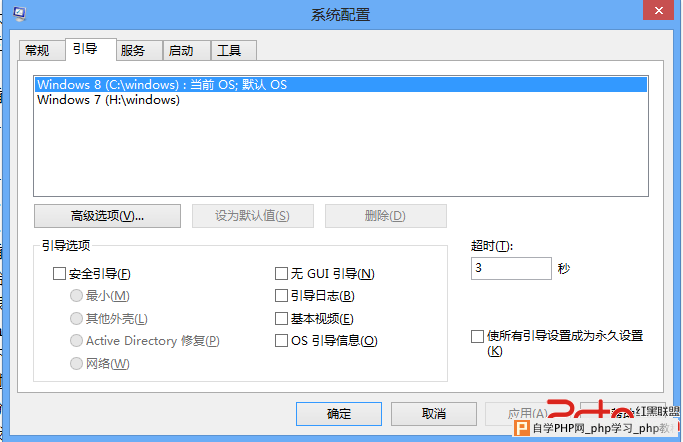The width and height of the screenshot is (683, 442).
Task: Enable the 安全引导(F) checkbox
Action: point(59,273)
